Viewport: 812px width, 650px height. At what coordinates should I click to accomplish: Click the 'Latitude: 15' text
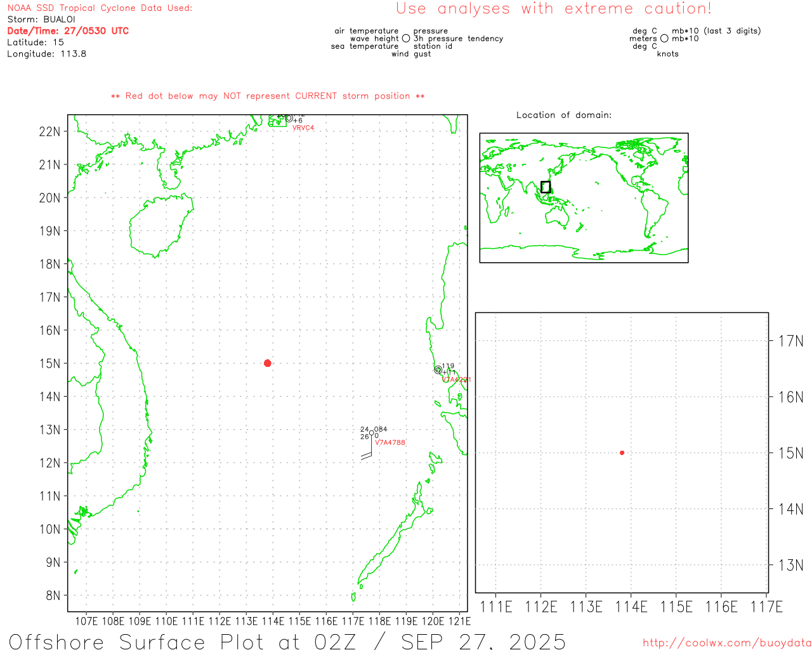[36, 43]
